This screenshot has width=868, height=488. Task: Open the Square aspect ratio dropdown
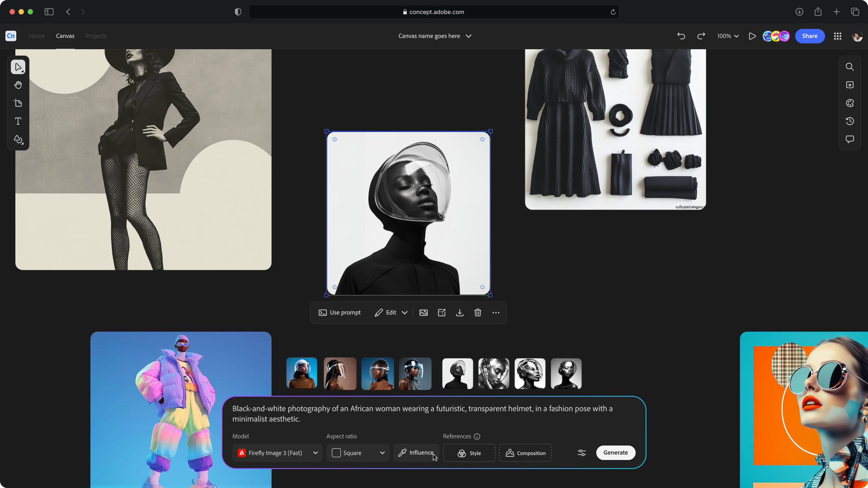tap(358, 453)
